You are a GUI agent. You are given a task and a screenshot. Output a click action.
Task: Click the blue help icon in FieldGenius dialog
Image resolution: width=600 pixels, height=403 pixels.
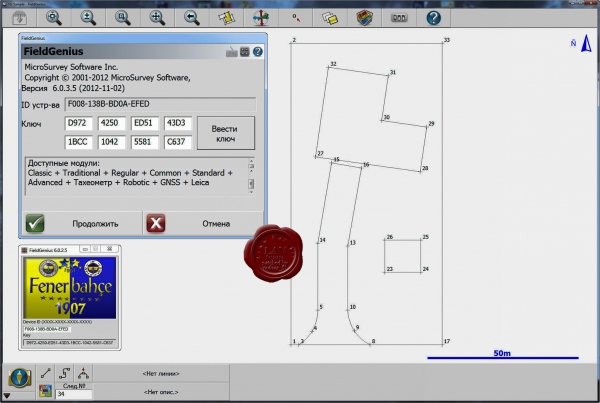coord(258,52)
